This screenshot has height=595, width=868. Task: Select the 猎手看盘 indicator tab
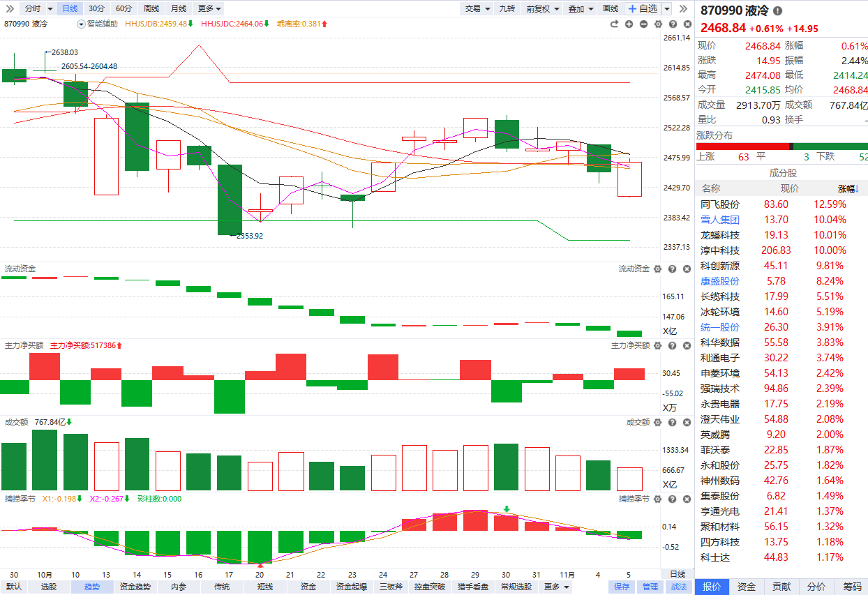tap(474, 587)
